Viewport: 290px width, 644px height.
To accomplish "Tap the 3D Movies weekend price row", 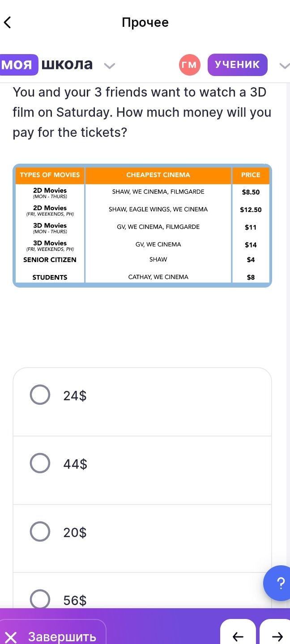I will click(x=142, y=245).
